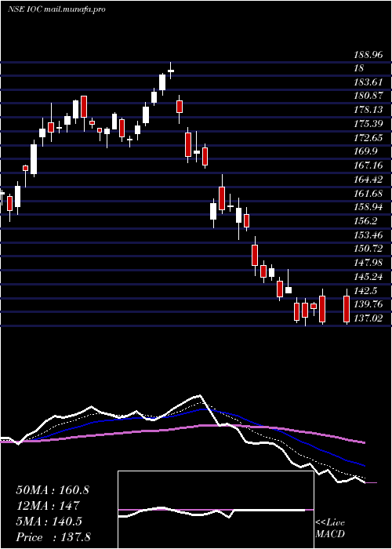The height and width of the screenshot is (549, 392).
Task: Click the 137.02 lowest price label
Action: [368, 318]
